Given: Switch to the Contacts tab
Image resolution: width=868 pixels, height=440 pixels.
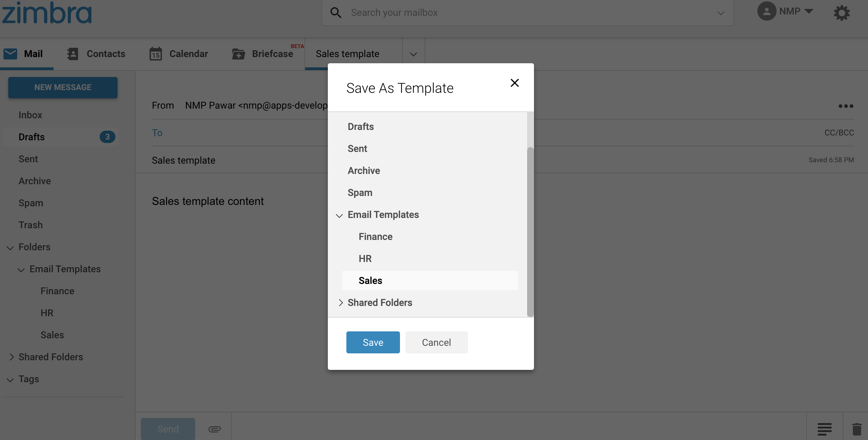Looking at the screenshot, I should pos(96,54).
